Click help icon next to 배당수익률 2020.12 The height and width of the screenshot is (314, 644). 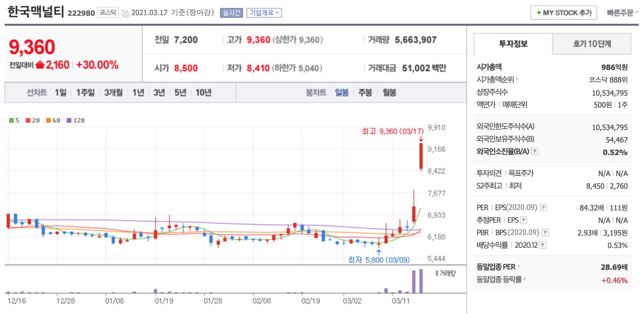[x=543, y=245]
